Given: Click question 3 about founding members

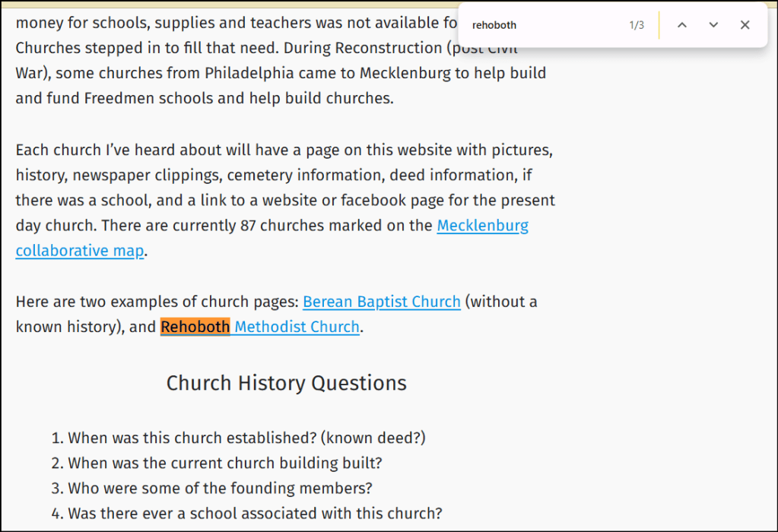Looking at the screenshot, I should tap(220, 488).
